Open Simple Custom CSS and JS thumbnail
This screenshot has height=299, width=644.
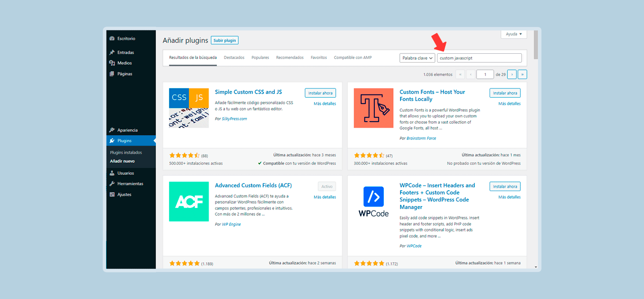[x=189, y=108]
